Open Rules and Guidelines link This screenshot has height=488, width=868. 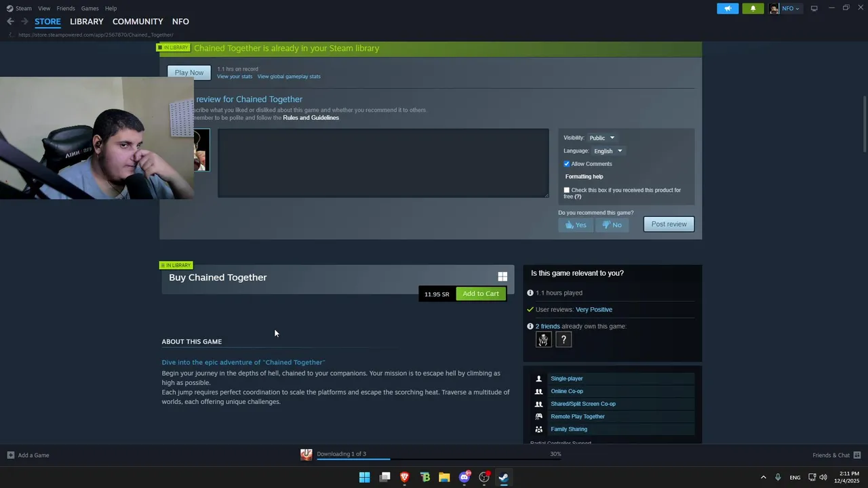[311, 118]
